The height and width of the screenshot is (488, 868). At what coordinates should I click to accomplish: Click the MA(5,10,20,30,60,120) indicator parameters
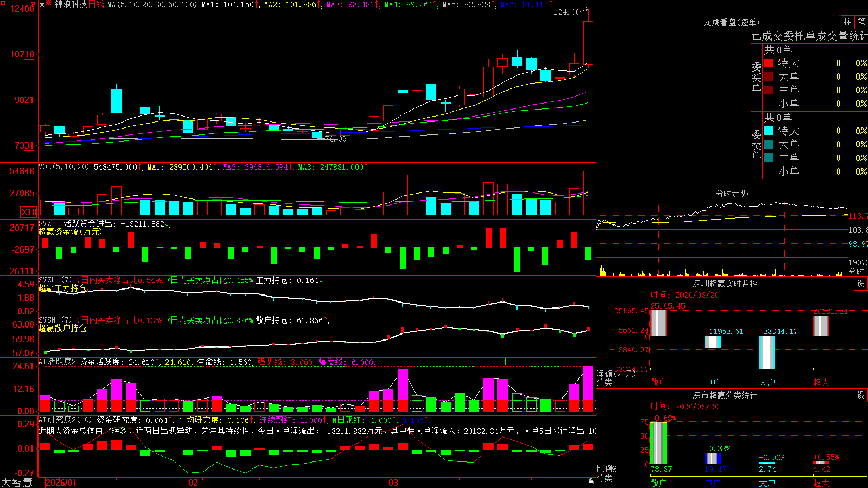tap(151, 4)
